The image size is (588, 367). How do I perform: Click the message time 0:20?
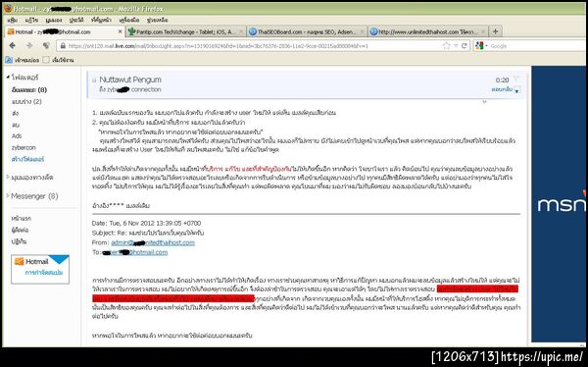point(502,80)
